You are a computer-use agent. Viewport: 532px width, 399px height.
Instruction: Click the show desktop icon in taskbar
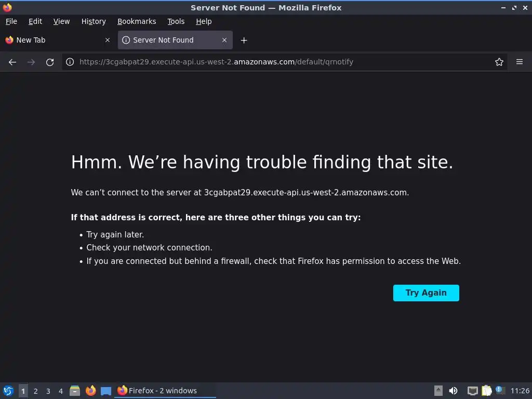(106, 391)
